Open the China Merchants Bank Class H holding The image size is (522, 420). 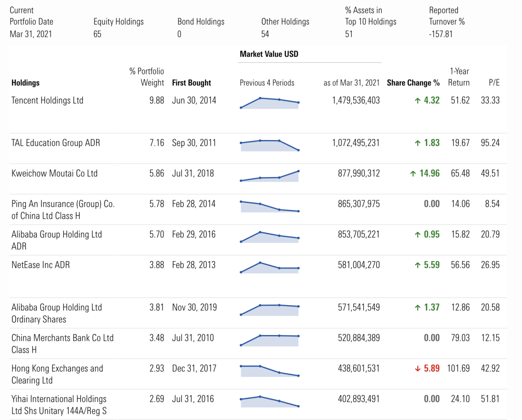tap(62, 344)
